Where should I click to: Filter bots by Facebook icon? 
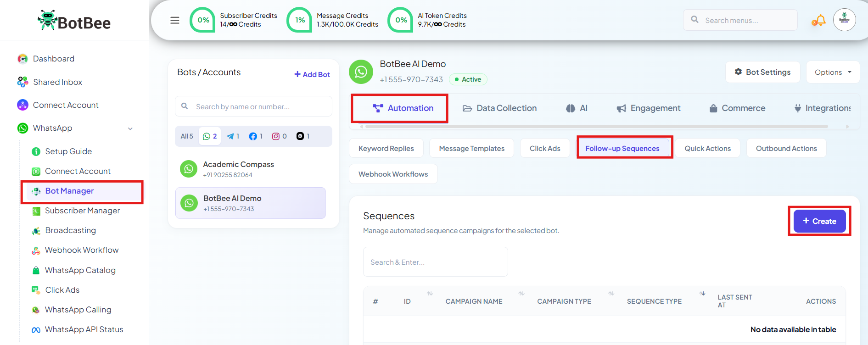pos(256,136)
